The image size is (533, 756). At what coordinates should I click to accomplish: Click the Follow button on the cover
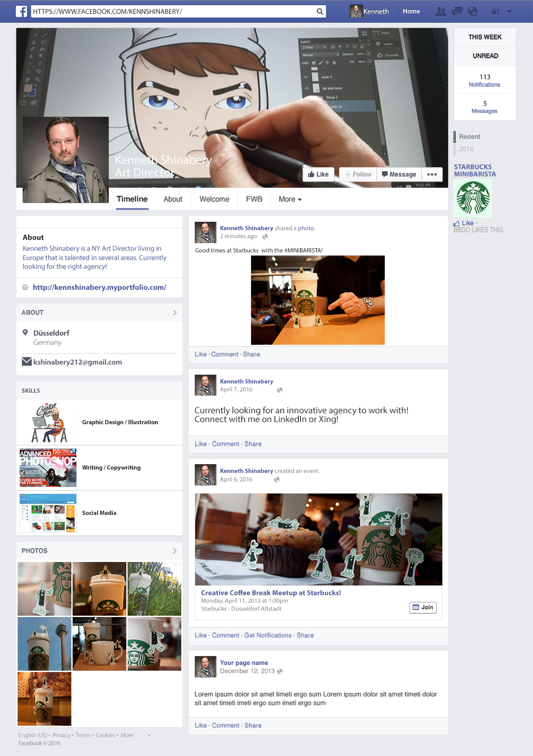(x=358, y=174)
